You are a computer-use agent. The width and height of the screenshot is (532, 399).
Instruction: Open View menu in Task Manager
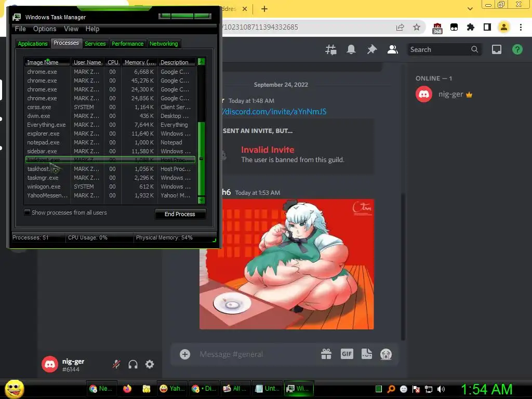[71, 29]
